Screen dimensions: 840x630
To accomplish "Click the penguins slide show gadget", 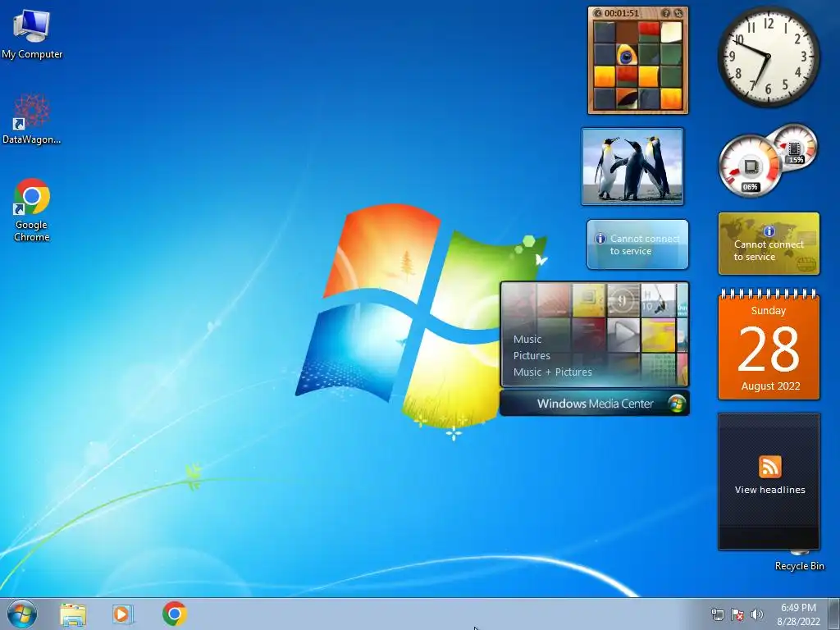I will coord(632,167).
